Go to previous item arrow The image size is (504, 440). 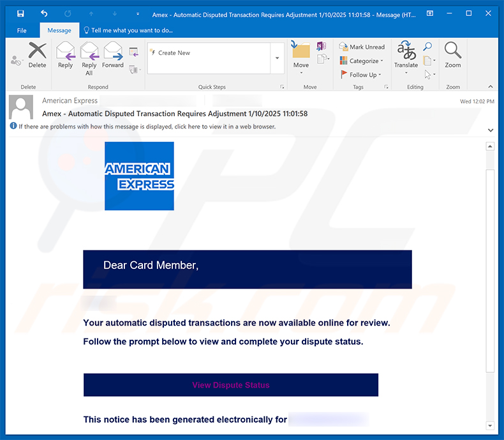tap(91, 13)
